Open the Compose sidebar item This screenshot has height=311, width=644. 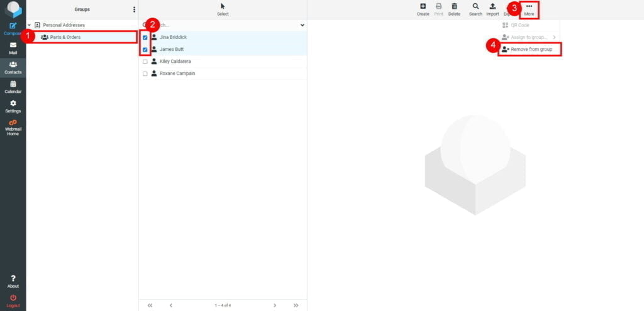pyautogui.click(x=13, y=29)
